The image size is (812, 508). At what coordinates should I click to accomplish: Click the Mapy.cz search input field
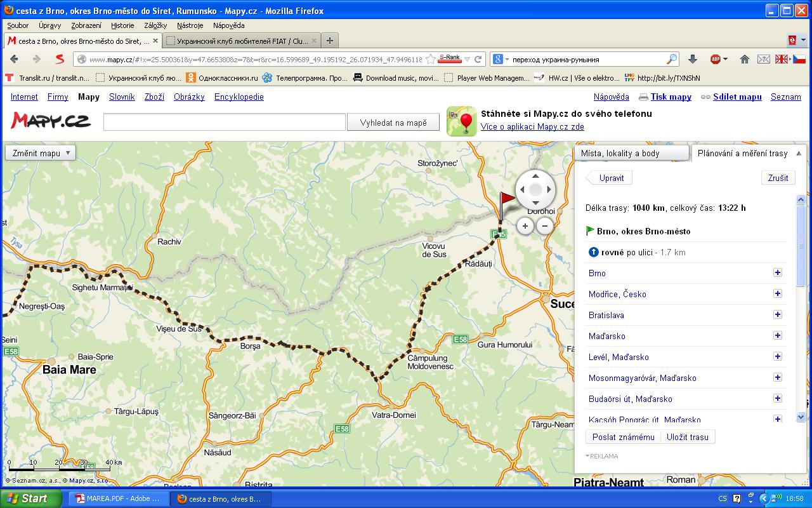pos(225,123)
